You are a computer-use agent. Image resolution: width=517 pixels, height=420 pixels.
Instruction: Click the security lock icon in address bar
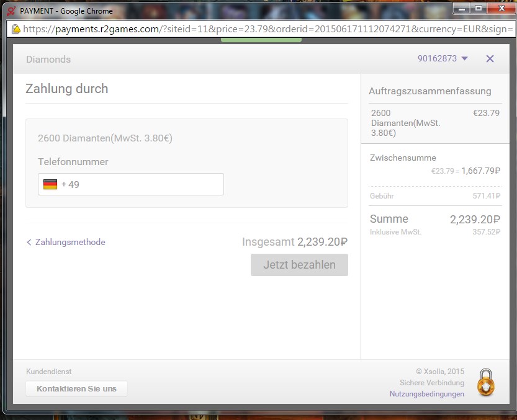(16, 29)
